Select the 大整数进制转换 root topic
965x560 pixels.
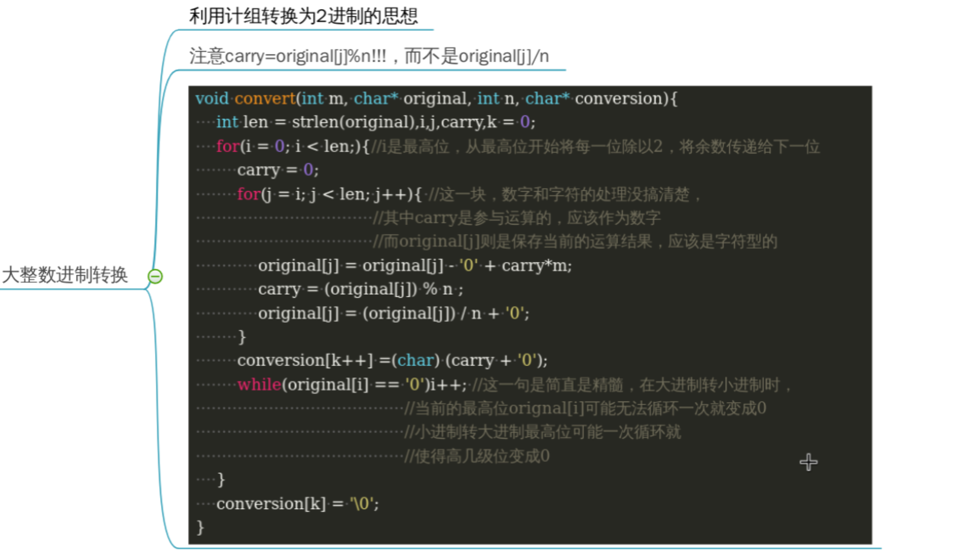point(65,275)
